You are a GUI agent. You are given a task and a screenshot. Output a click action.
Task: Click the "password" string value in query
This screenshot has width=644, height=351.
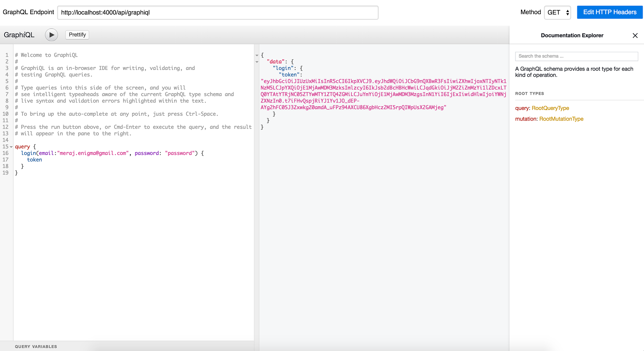tap(180, 153)
